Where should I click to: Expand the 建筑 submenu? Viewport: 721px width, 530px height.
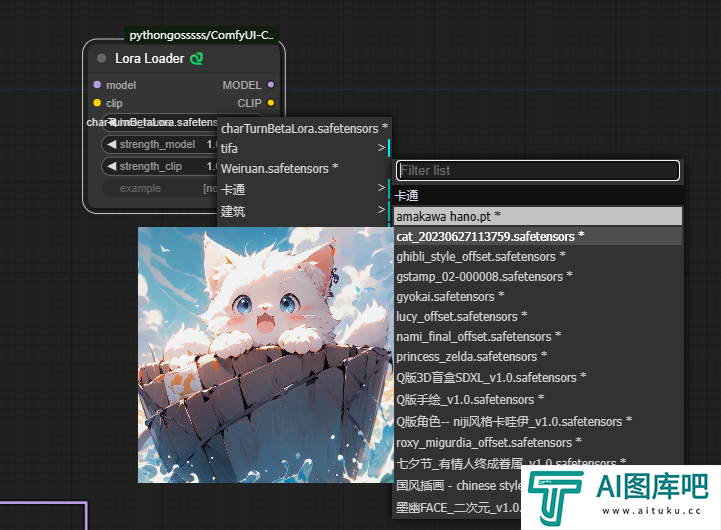[304, 211]
